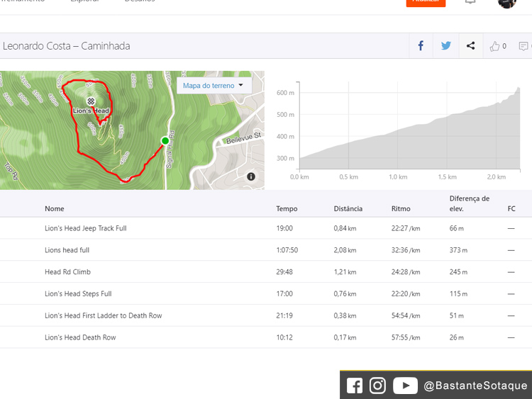This screenshot has width=532, height=399.
Task: Click the Bellevue St label on map
Action: click(243, 137)
